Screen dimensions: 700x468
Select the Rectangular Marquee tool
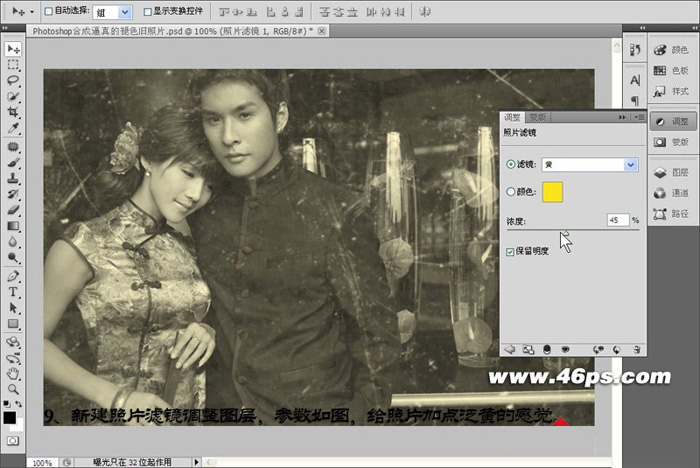[x=13, y=65]
